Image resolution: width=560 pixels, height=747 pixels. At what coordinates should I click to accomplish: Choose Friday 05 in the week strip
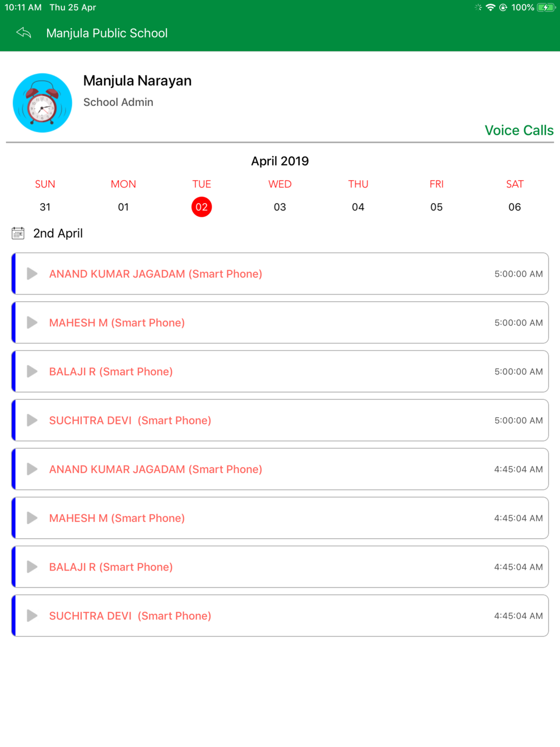[x=436, y=207]
